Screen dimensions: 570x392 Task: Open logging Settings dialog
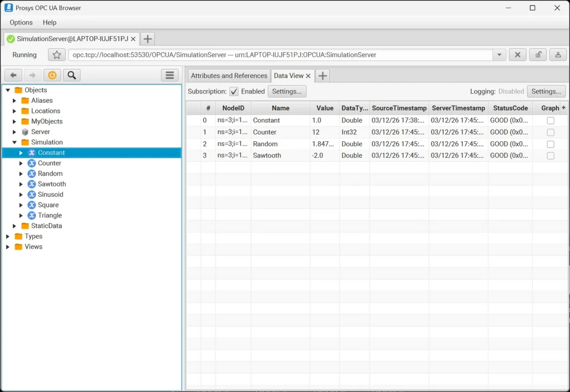click(x=546, y=91)
